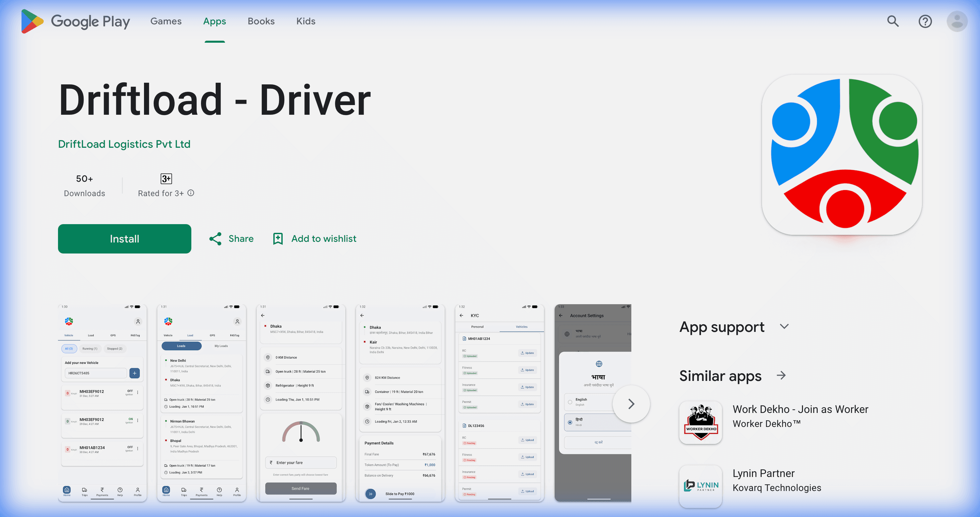
Task: Visit DriftLoad Logistics Pvt Ltd developer page
Action: pos(124,144)
